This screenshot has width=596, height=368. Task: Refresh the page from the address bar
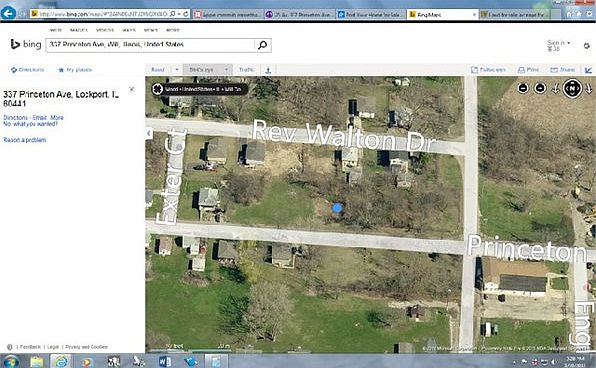pyautogui.click(x=186, y=14)
